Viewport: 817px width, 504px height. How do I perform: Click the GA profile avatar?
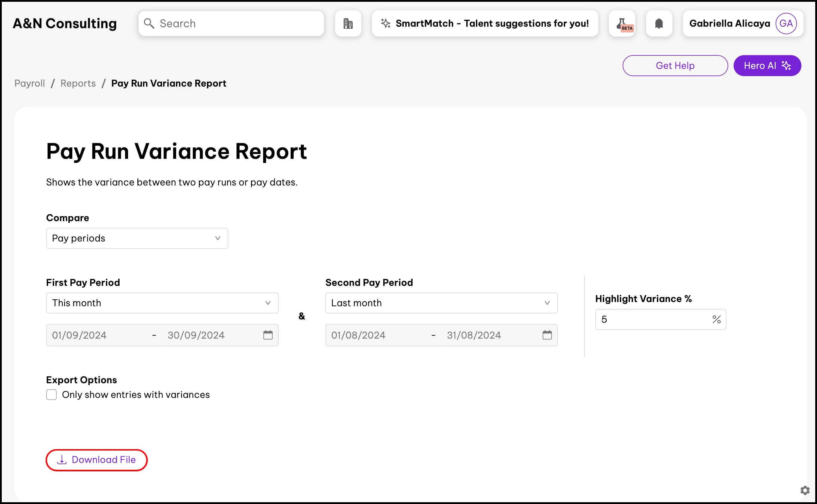(786, 23)
